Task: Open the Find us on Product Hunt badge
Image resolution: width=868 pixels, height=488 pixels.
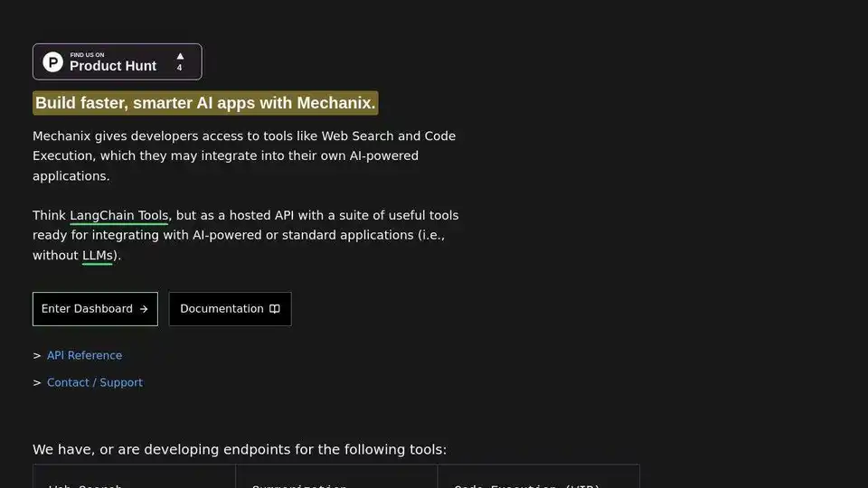Action: click(118, 62)
